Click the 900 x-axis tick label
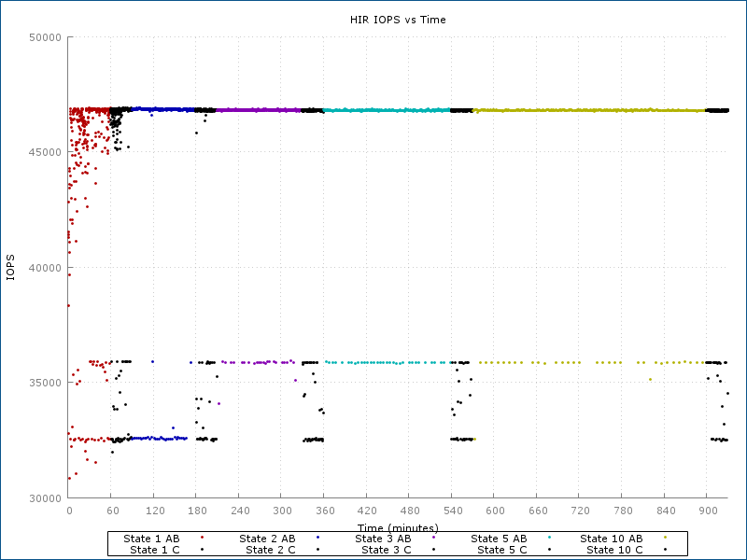The width and height of the screenshot is (747, 560). tap(709, 511)
